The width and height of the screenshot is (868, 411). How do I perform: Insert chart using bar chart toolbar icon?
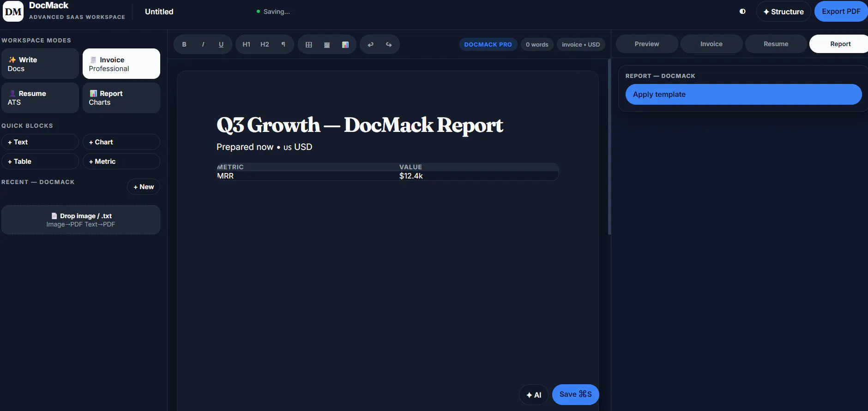point(345,45)
